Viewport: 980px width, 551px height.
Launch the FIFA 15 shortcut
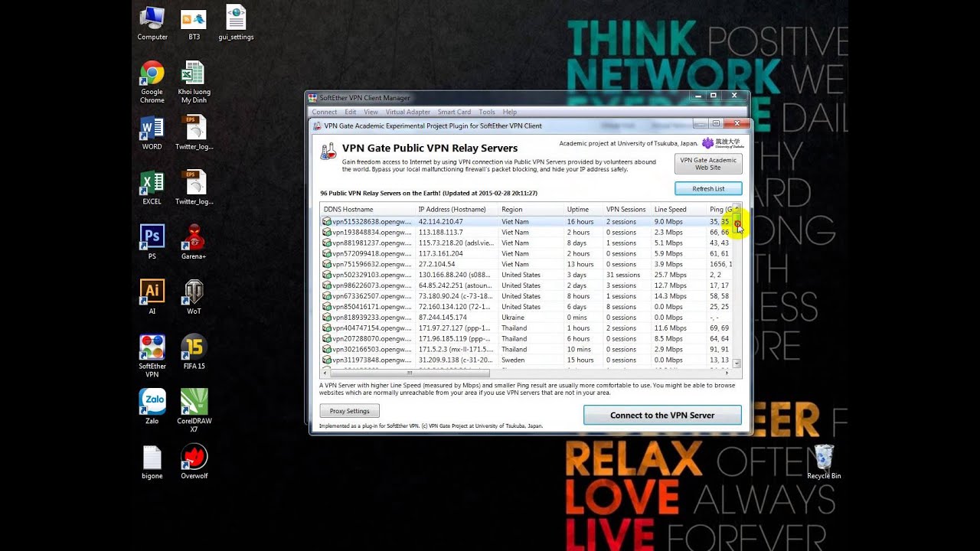(x=194, y=352)
